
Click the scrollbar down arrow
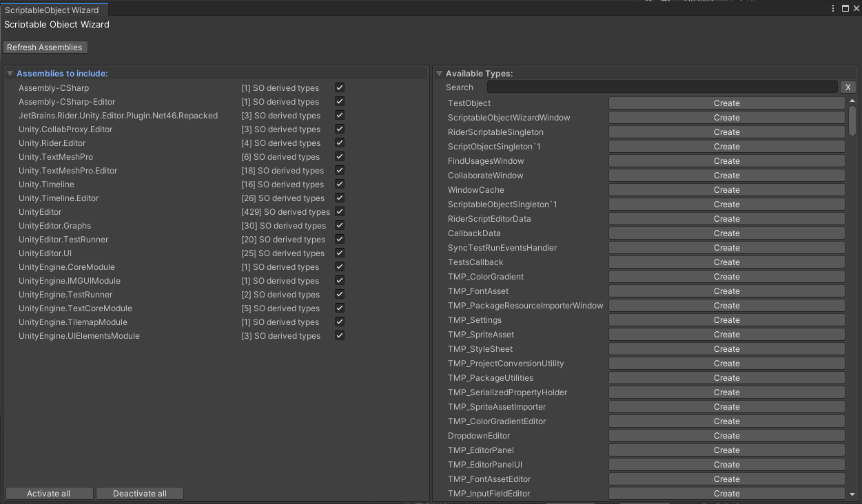pyautogui.click(x=852, y=496)
